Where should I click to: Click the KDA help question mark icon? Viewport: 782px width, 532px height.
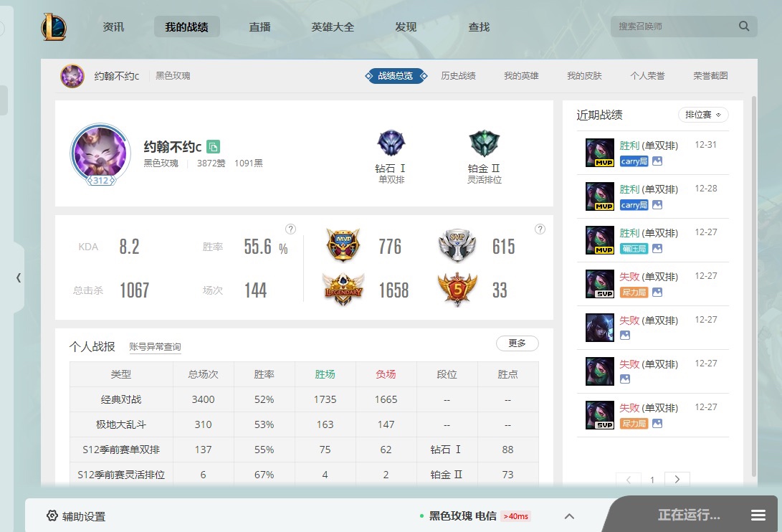(290, 229)
